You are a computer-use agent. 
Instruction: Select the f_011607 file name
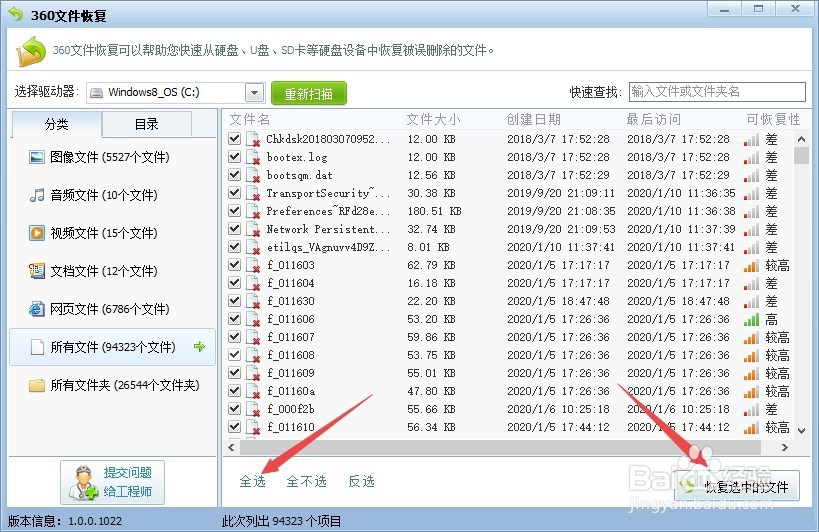click(x=290, y=337)
